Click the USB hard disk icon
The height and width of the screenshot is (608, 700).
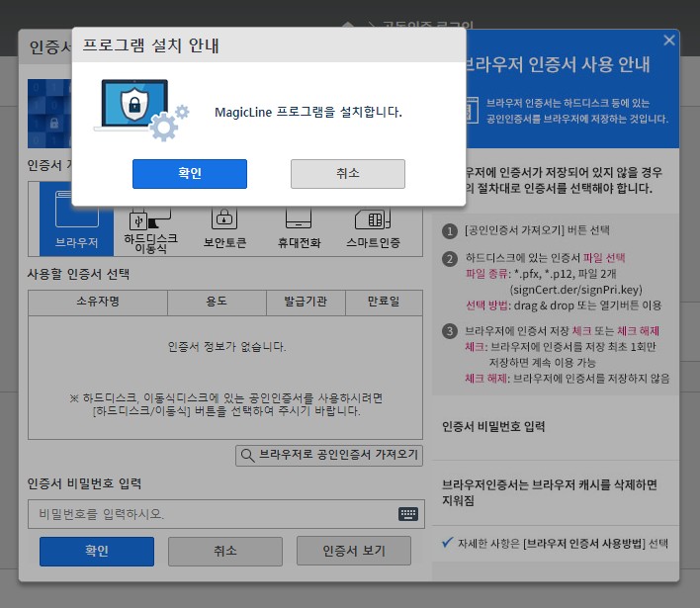point(150,218)
